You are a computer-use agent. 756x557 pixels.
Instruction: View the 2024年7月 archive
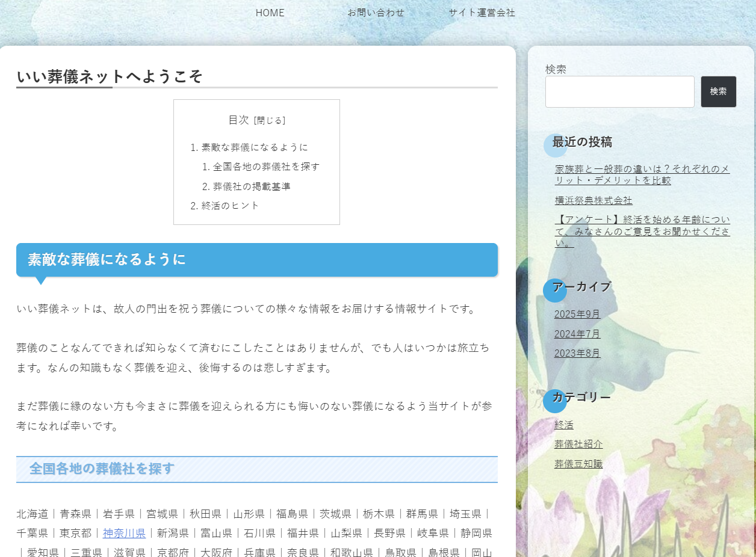point(577,334)
